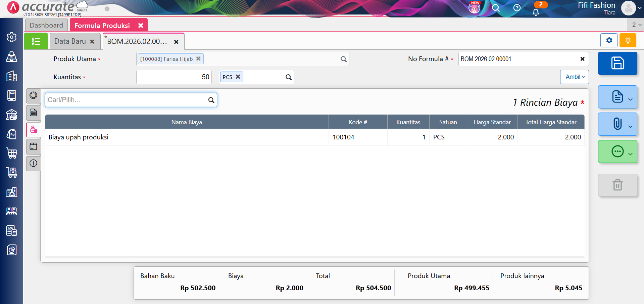Image resolution: width=644 pixels, height=304 pixels.
Task: Open the info tab icon in side panel
Action: pyautogui.click(x=33, y=163)
